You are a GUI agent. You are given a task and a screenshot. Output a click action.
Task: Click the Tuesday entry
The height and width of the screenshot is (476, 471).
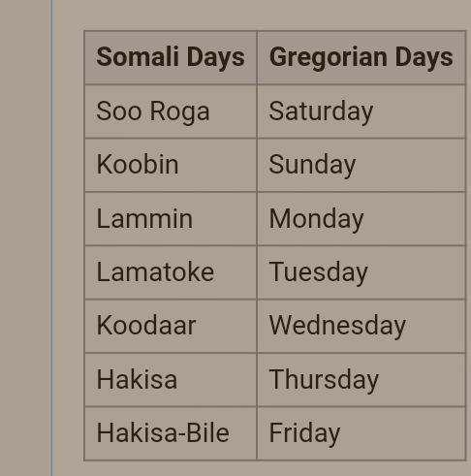coord(361,272)
